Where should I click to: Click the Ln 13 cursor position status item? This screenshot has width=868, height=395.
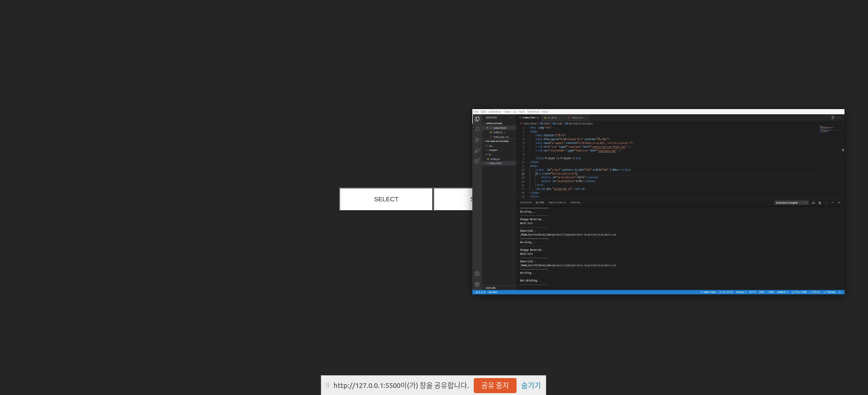726,292
